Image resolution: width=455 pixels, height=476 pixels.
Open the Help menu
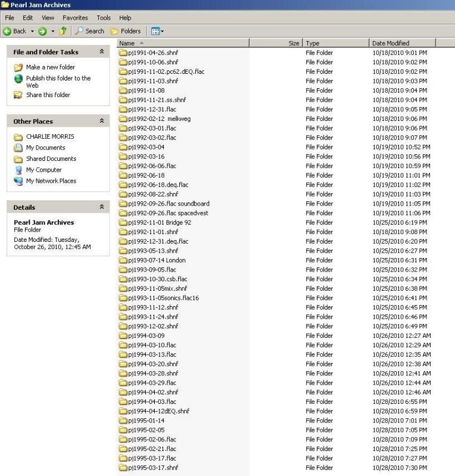(125, 18)
